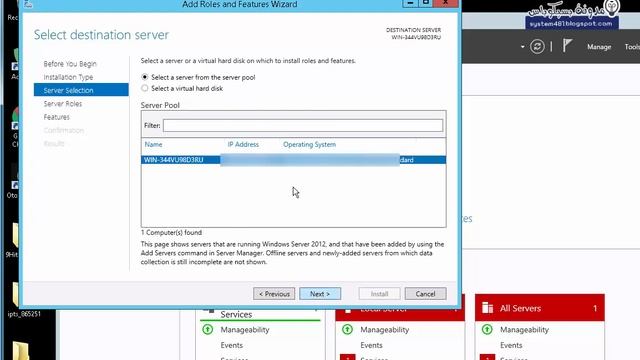Image resolution: width=640 pixels, height=360 pixels.
Task: Expand the dropdown arrow beside refresh icon
Action: point(522,47)
